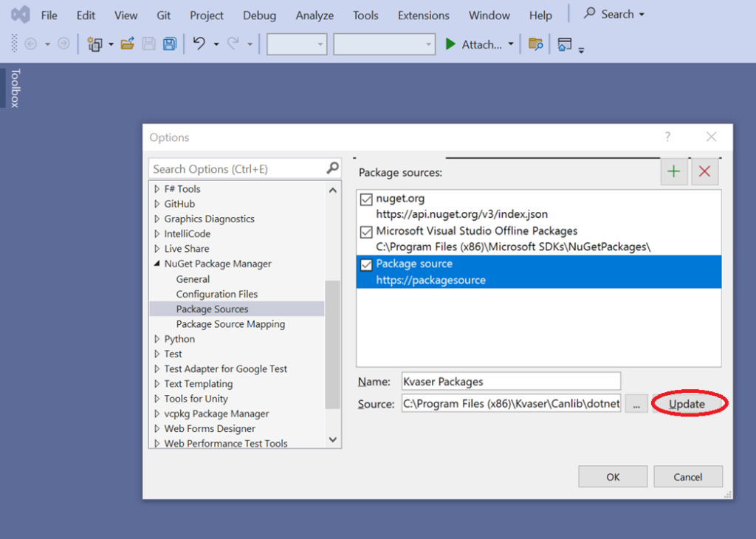Confirm changes with the OK button

pyautogui.click(x=613, y=476)
